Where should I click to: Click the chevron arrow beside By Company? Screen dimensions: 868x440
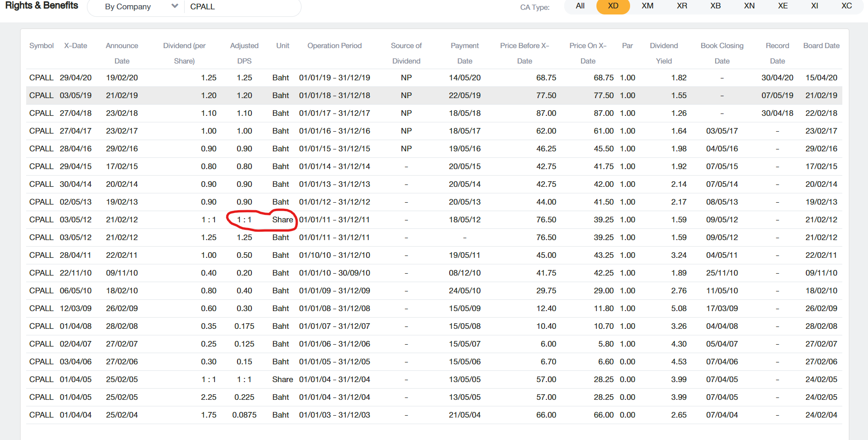175,7
